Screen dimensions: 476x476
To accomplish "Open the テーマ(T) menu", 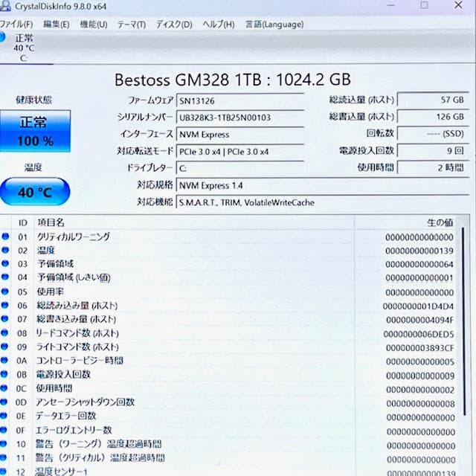I will coord(132,25).
